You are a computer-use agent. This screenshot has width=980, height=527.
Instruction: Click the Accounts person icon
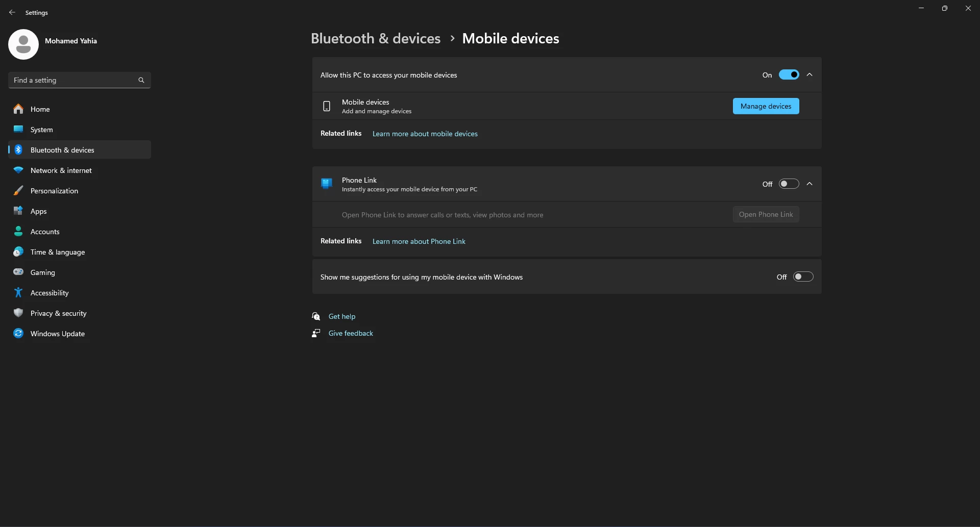(18, 231)
